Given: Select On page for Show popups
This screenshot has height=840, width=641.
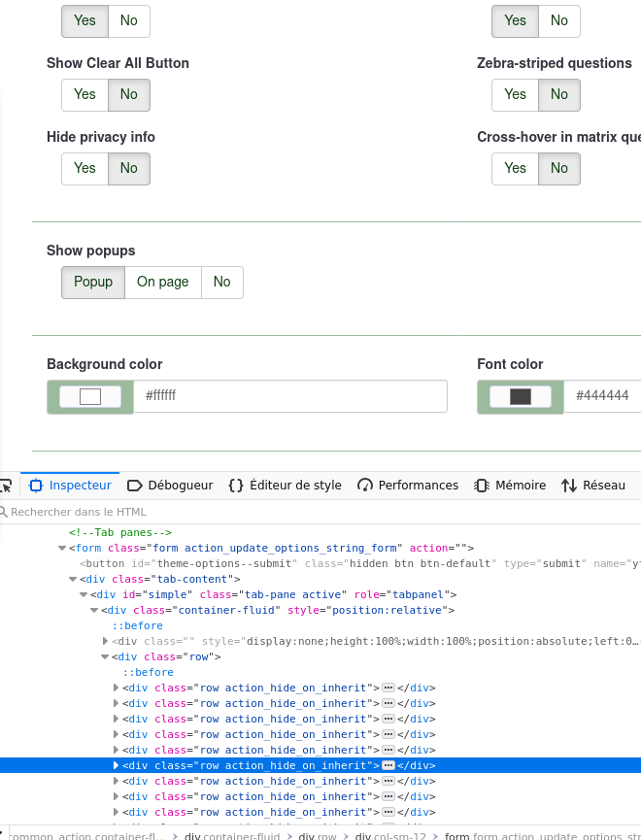Looking at the screenshot, I should [x=162, y=282].
